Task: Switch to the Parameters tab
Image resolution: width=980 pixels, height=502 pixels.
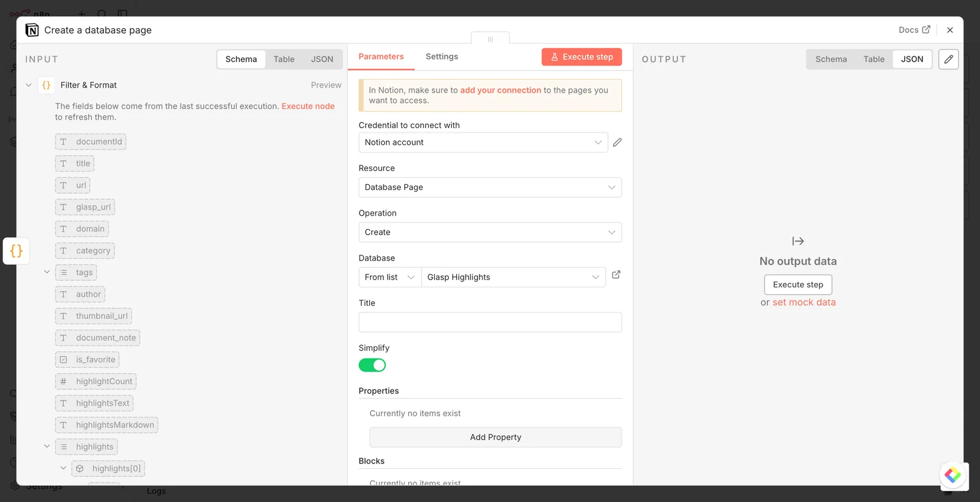Action: click(381, 56)
